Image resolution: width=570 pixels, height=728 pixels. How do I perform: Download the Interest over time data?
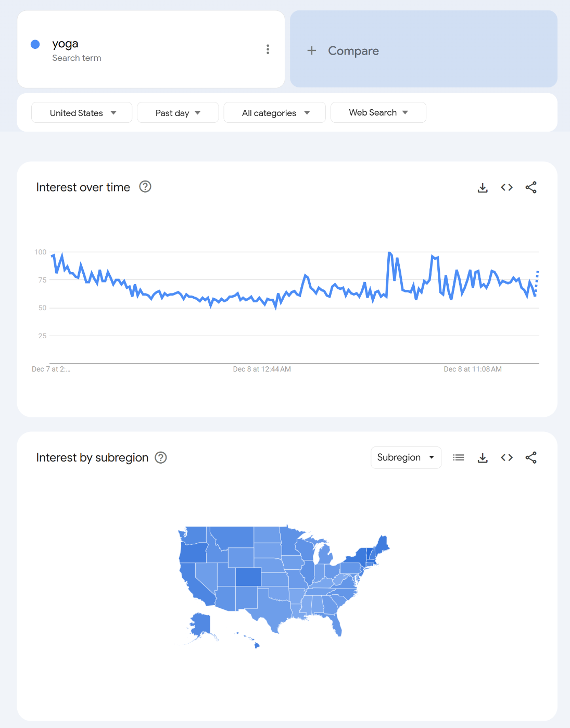coord(483,187)
